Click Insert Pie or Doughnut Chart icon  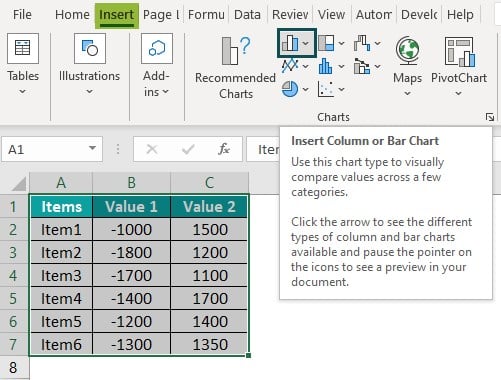pos(290,89)
